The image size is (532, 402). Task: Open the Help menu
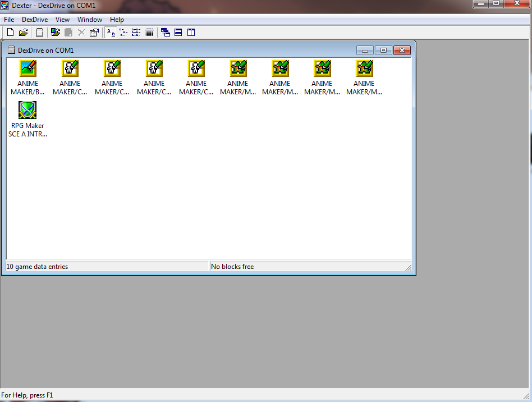pyautogui.click(x=117, y=20)
